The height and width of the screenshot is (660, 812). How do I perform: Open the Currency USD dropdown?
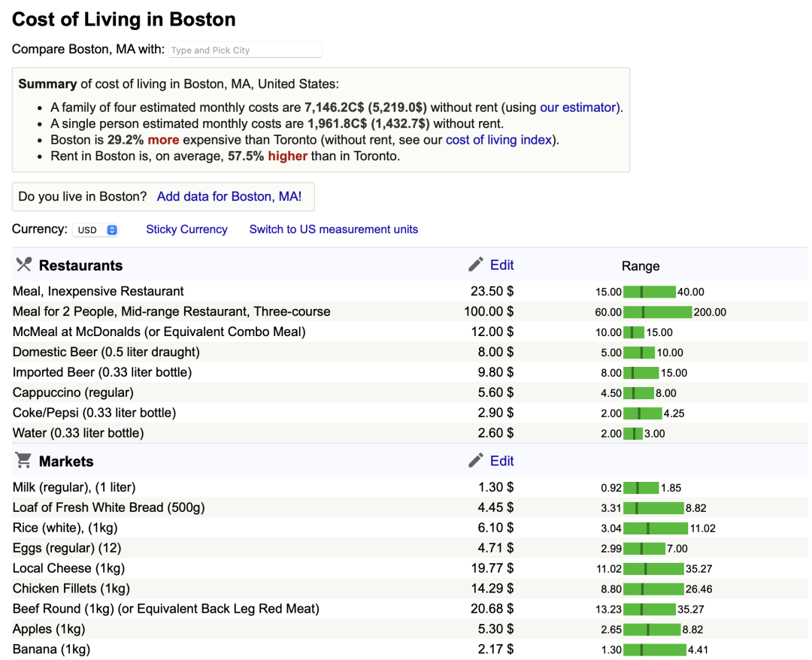click(95, 230)
